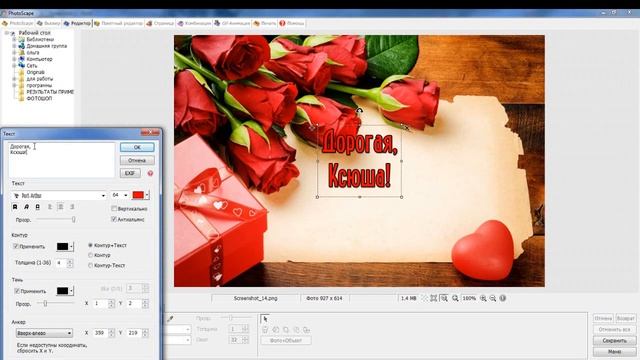Click the shadow opacity Прозр. slider
Screen dimensions: 640x360
click(x=56, y=303)
